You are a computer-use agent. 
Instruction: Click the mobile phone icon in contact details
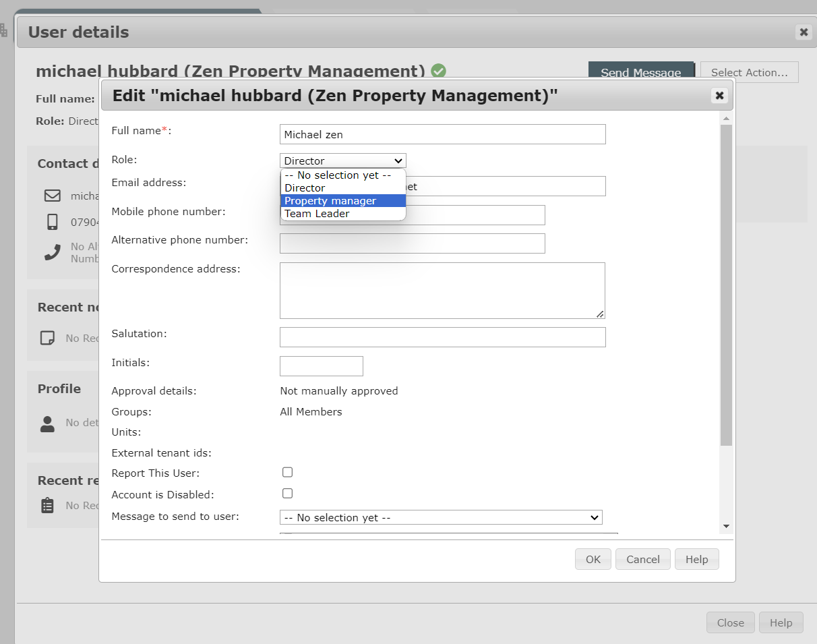point(51,222)
